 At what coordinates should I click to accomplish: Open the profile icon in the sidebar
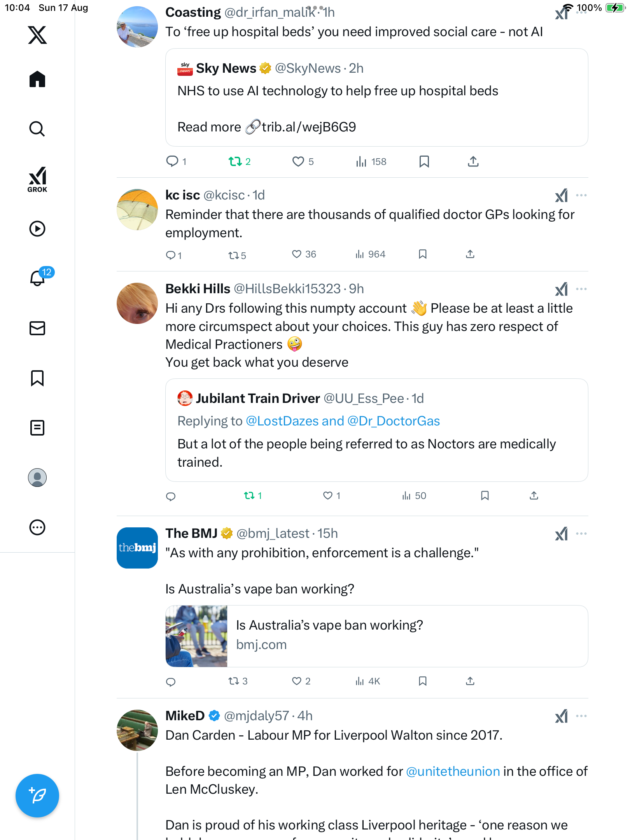[37, 478]
